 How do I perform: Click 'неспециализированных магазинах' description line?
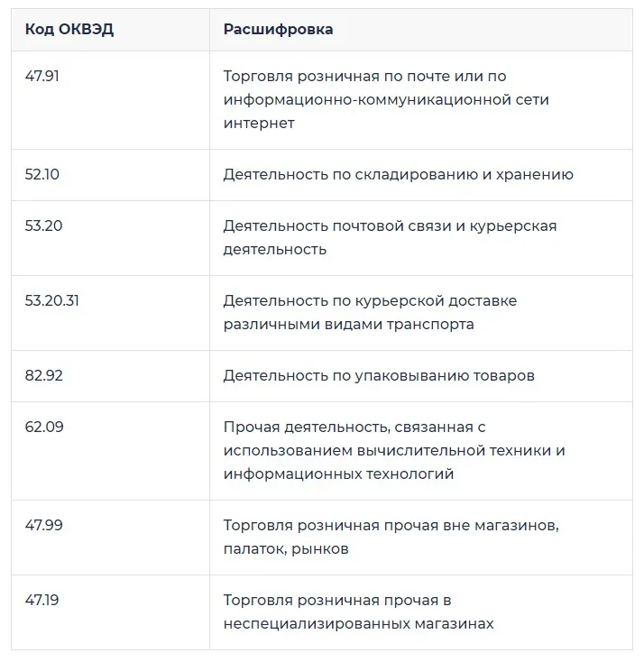pyautogui.click(x=358, y=623)
